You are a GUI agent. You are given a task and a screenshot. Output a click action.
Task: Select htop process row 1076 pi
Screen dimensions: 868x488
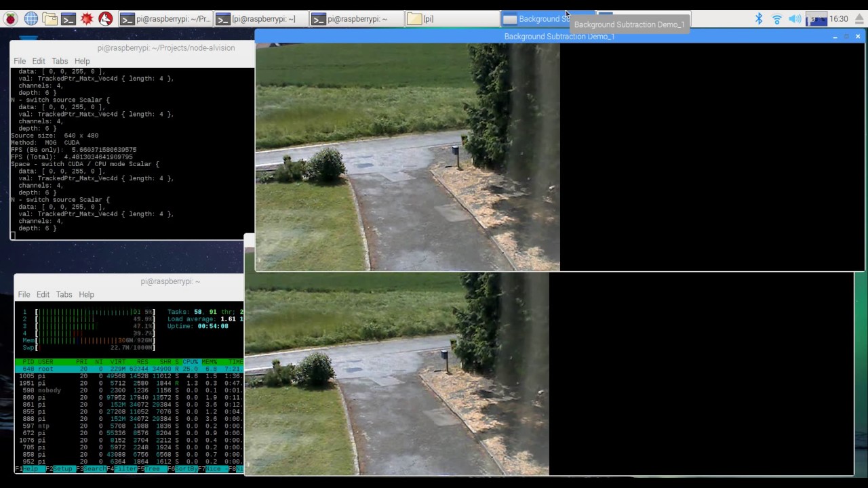129,441
